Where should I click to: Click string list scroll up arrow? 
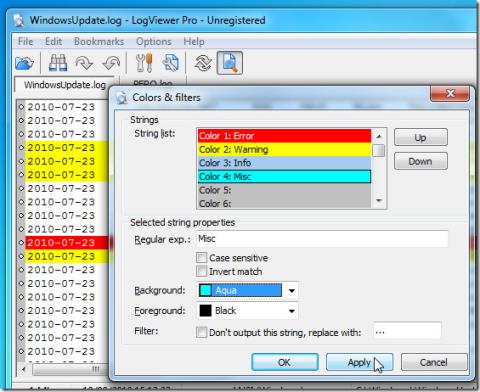pos(379,136)
